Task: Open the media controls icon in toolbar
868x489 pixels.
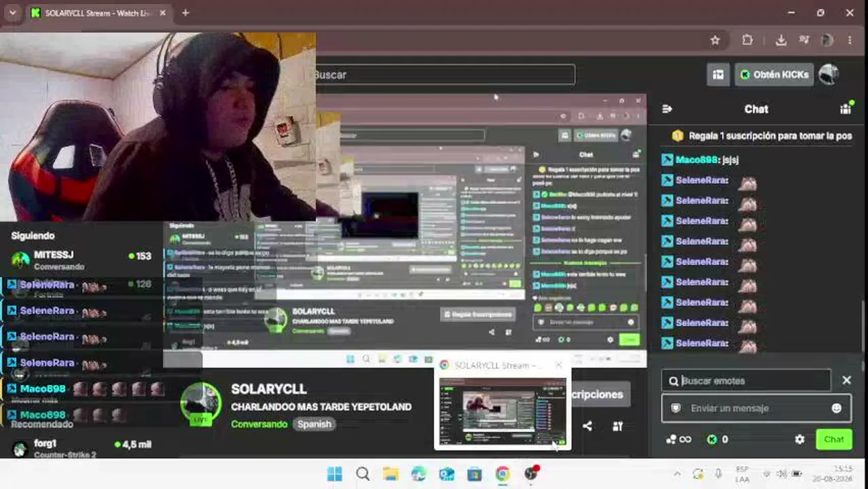Action: click(x=804, y=40)
